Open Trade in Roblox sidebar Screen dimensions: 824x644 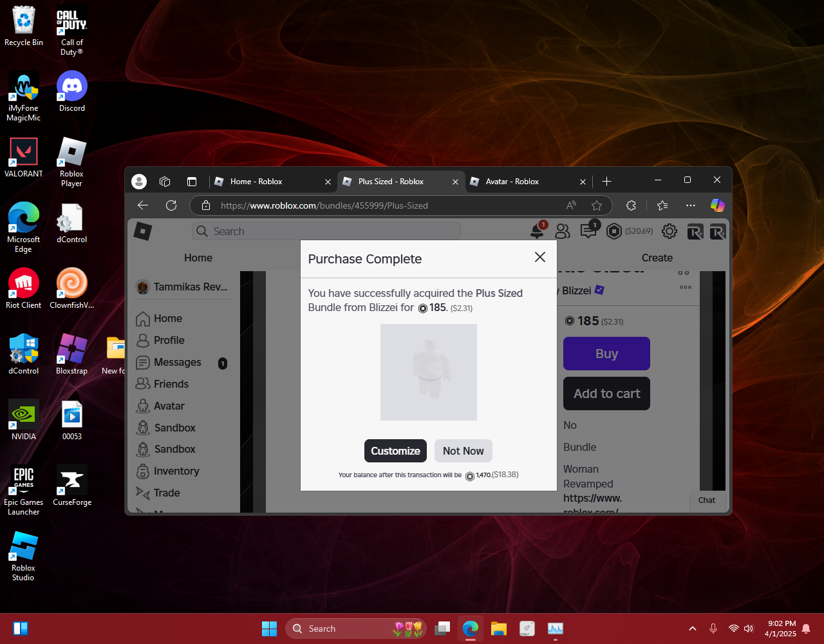coord(166,493)
